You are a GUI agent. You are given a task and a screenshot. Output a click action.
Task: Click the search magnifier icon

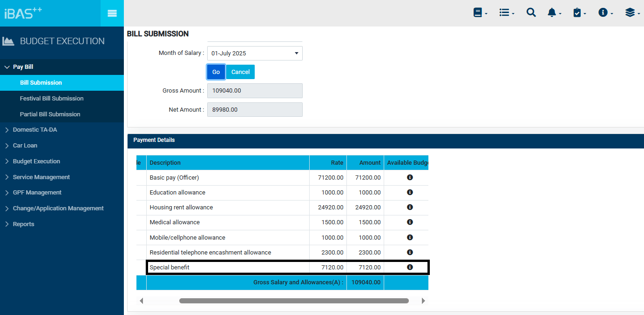pyautogui.click(x=531, y=13)
